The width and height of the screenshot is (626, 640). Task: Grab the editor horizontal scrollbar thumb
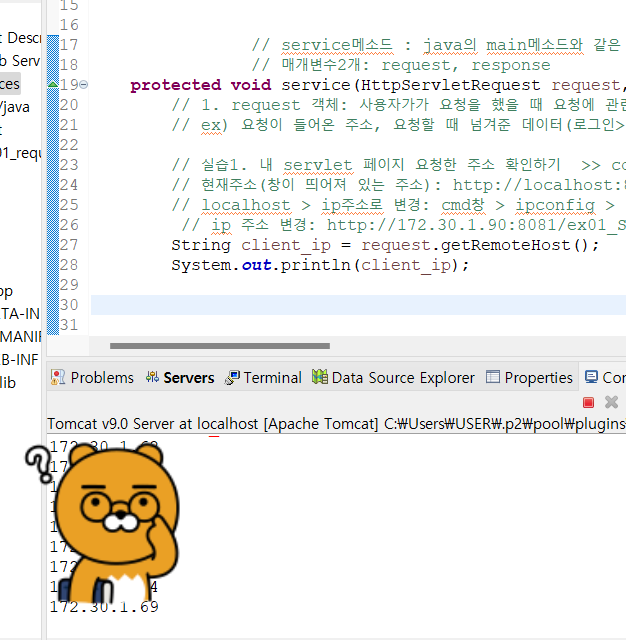coord(220,346)
